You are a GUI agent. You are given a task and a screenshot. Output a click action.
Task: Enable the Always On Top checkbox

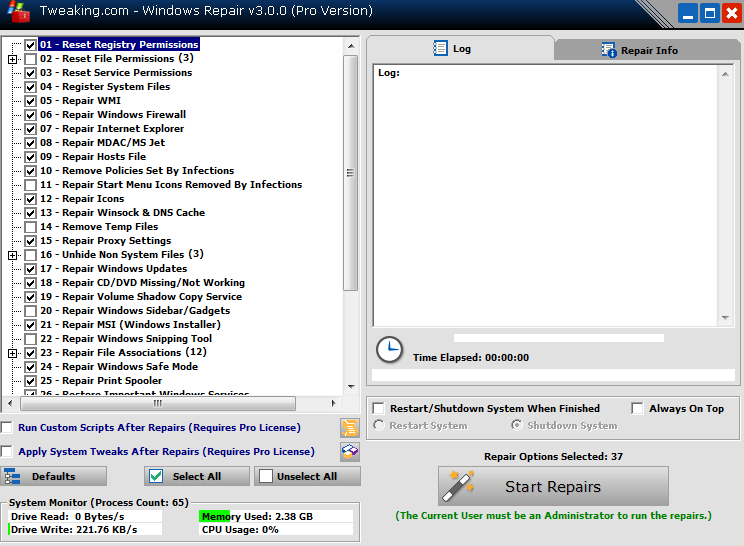(x=637, y=408)
